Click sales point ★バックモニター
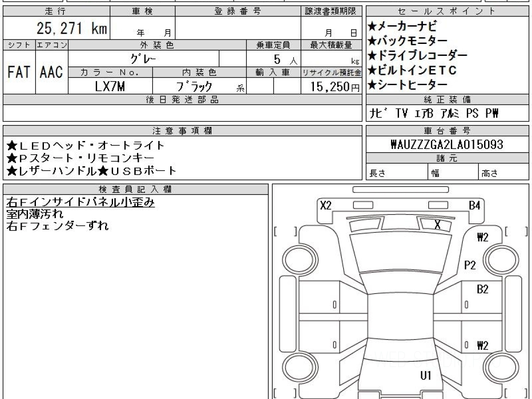 [x=407, y=41]
